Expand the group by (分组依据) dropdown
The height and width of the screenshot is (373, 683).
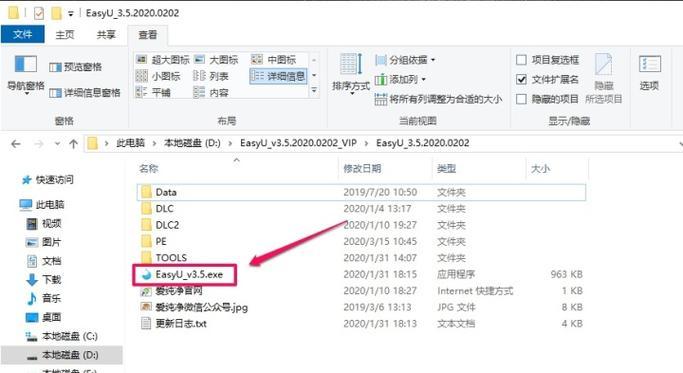pyautogui.click(x=405, y=60)
